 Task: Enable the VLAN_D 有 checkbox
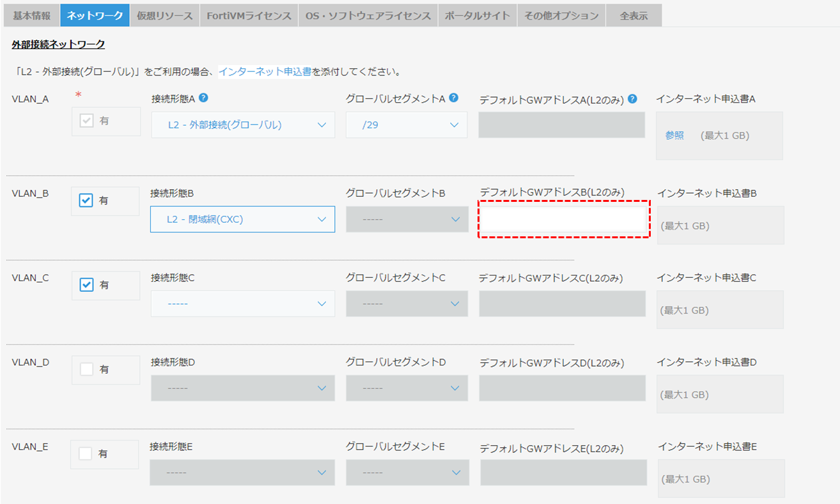click(86, 369)
